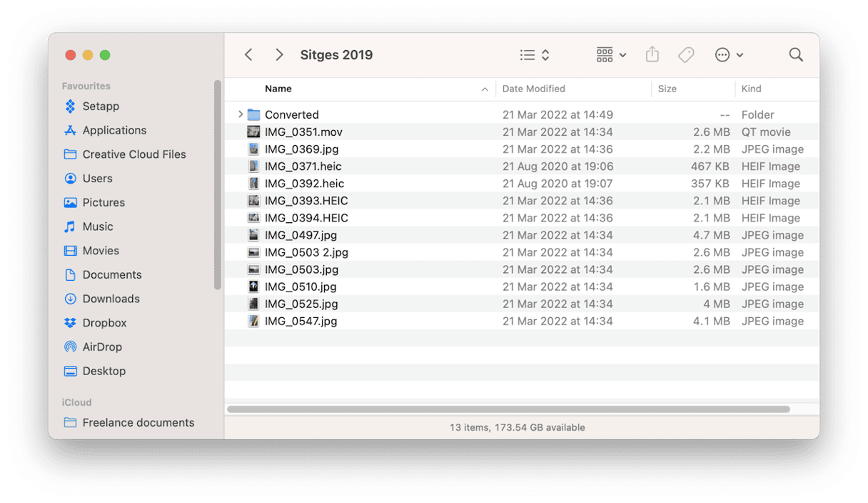Click the iCloud section heading
Viewport: 868px width, 503px height.
click(77, 402)
